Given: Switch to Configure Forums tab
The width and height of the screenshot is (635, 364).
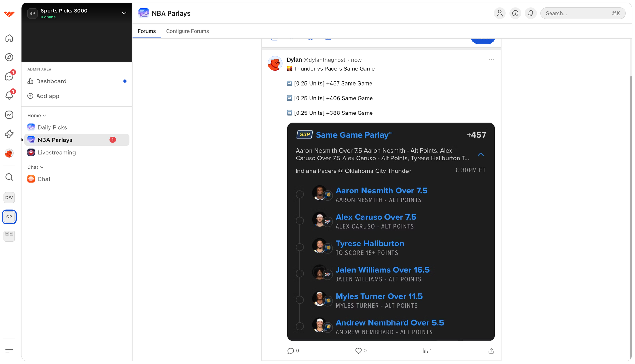Looking at the screenshot, I should click(x=187, y=31).
